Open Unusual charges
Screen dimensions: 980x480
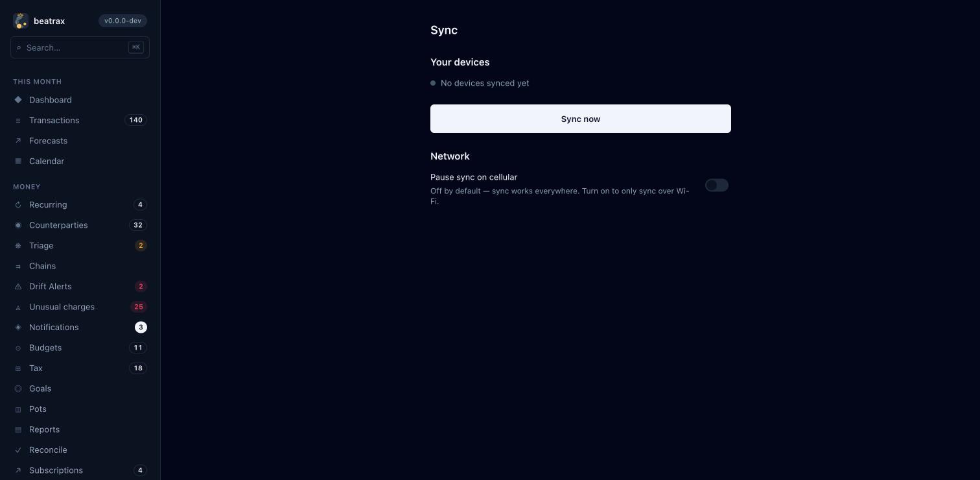click(80, 307)
